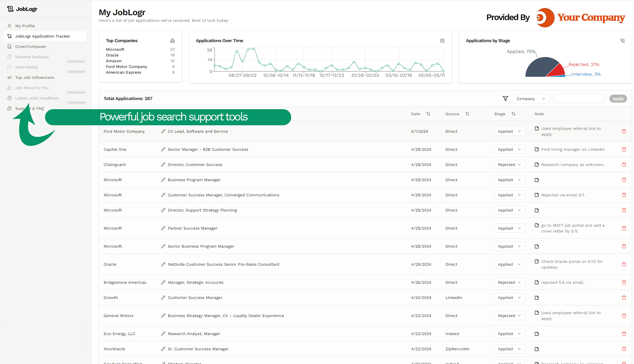Click the Applications Over Time calendar icon
This screenshot has height=364, width=634.
[442, 41]
